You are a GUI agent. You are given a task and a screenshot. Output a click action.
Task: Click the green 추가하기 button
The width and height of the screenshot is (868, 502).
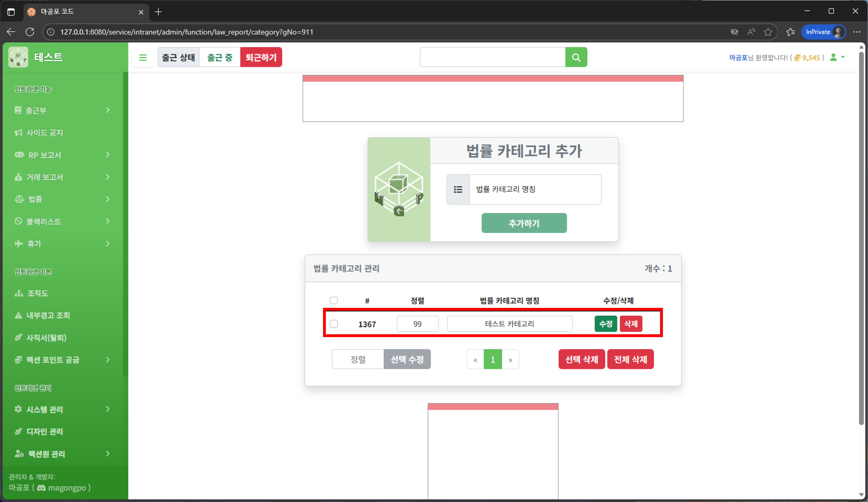[x=523, y=223]
